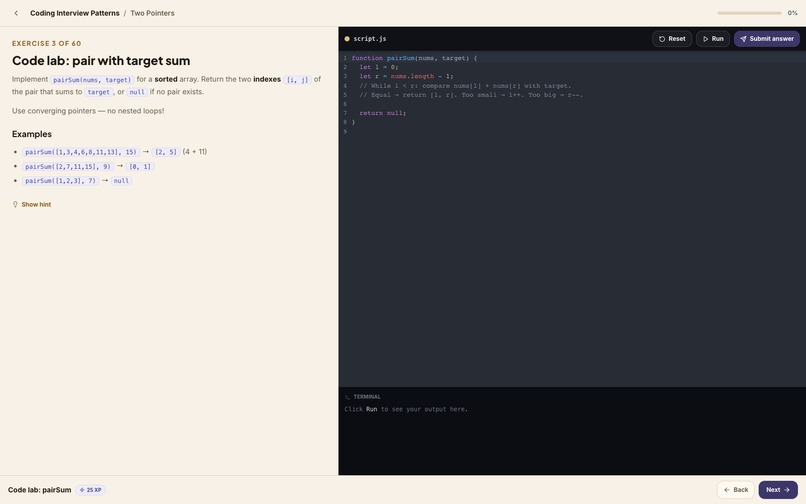
Task: Click the lightbulb hint icon
Action: pyautogui.click(x=15, y=205)
